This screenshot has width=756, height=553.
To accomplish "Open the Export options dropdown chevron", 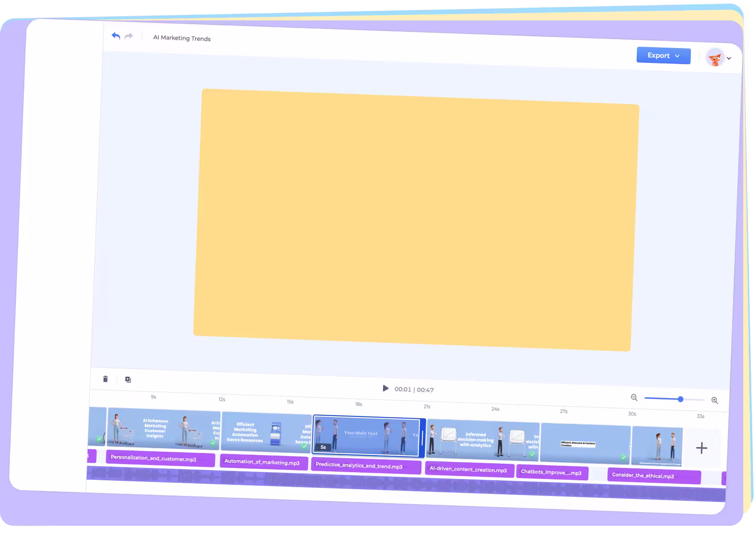I will coord(678,56).
